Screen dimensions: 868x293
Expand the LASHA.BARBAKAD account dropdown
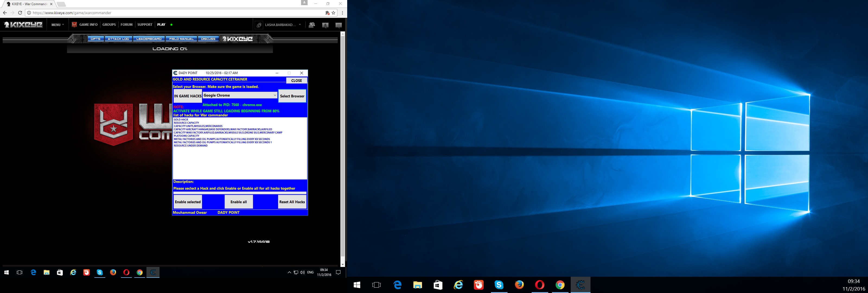pyautogui.click(x=299, y=25)
